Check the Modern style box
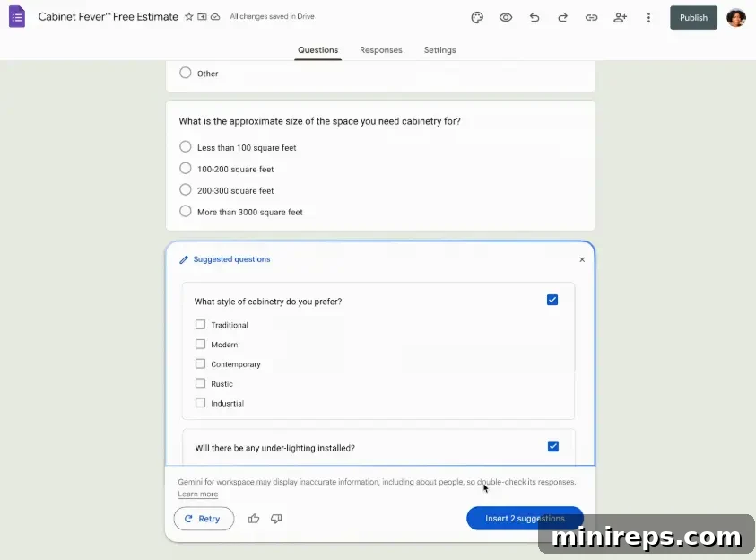Screen dimensions: 756x560 coord(200,344)
